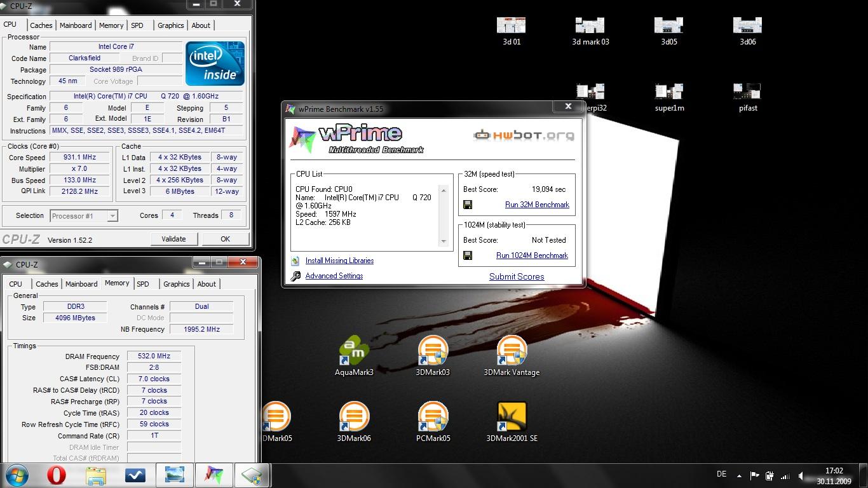Click the Code Name field Clarksfield
The image size is (868, 488).
85,58
